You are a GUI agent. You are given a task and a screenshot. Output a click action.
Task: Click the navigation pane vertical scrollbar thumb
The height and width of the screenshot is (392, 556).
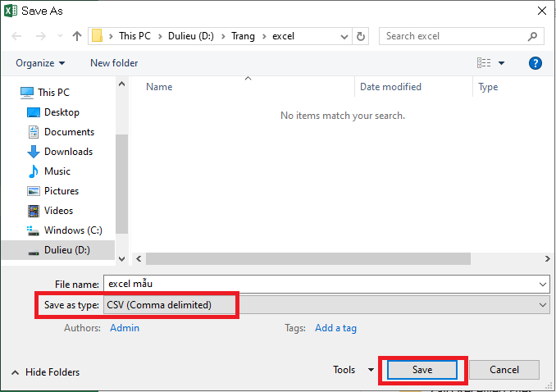tap(121, 184)
